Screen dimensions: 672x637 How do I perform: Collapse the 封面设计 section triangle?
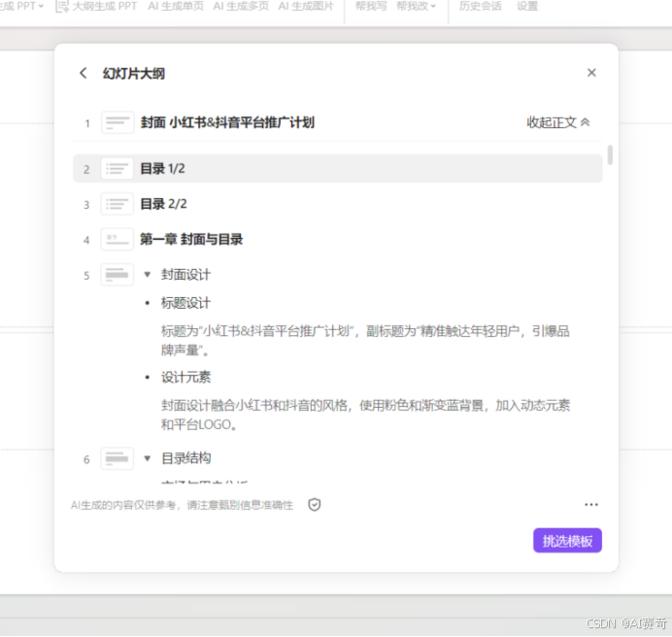[x=148, y=275]
